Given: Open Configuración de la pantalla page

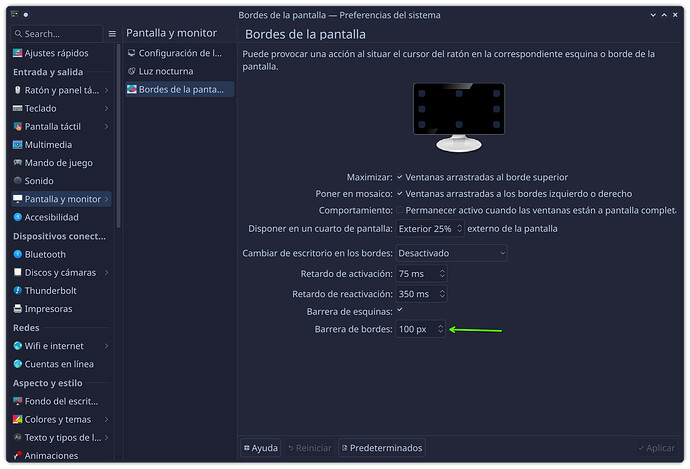Looking at the screenshot, I should (x=180, y=53).
